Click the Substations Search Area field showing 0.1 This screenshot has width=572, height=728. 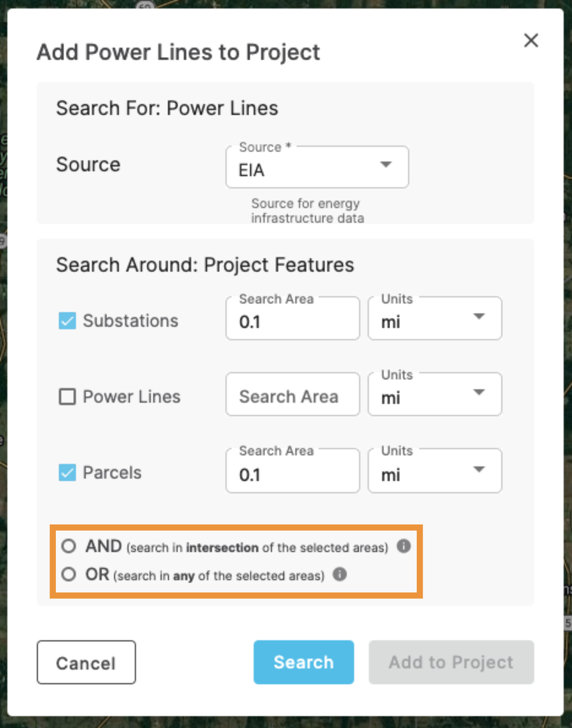click(292, 318)
